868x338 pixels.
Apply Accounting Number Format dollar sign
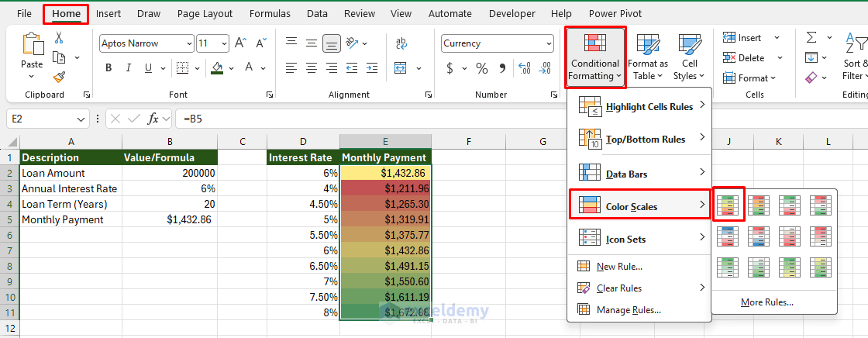click(x=450, y=68)
